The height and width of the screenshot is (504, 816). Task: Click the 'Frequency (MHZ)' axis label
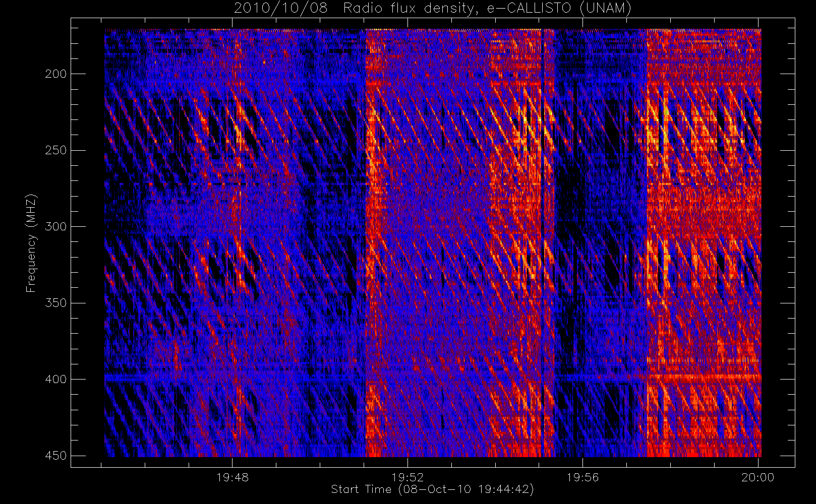click(x=31, y=243)
